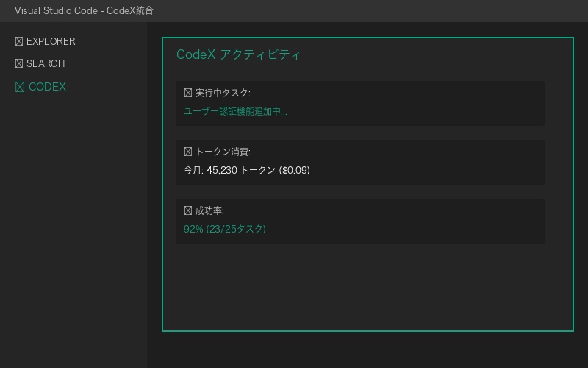
Task: Click the icon before 成功率 label
Action: pyautogui.click(x=188, y=210)
